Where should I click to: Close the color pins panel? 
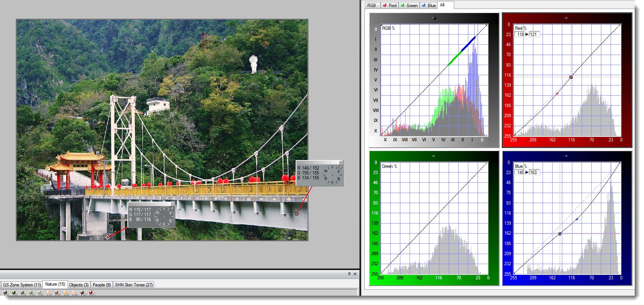pyautogui.click(x=355, y=274)
